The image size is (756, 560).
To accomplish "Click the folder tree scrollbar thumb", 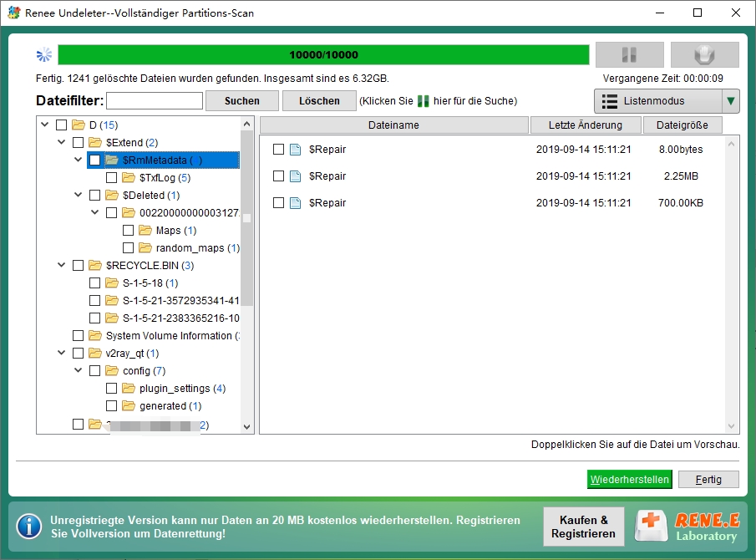I will click(247, 218).
